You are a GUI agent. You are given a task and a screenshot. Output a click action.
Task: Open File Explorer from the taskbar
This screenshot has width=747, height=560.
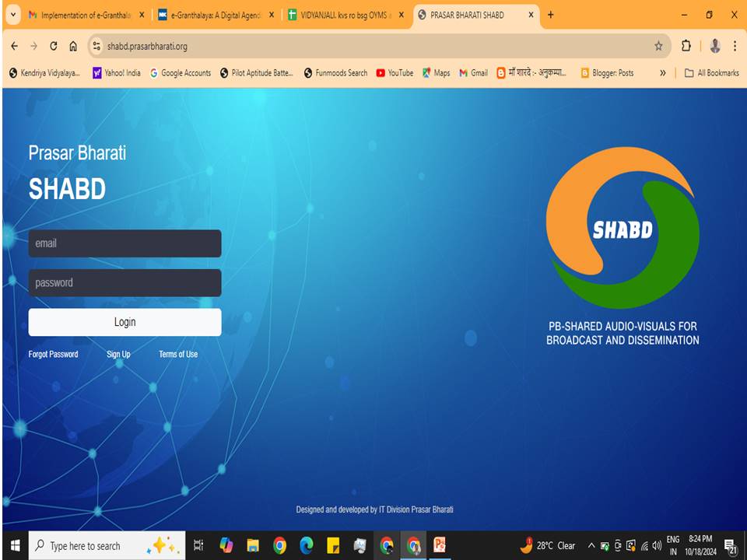point(253,545)
